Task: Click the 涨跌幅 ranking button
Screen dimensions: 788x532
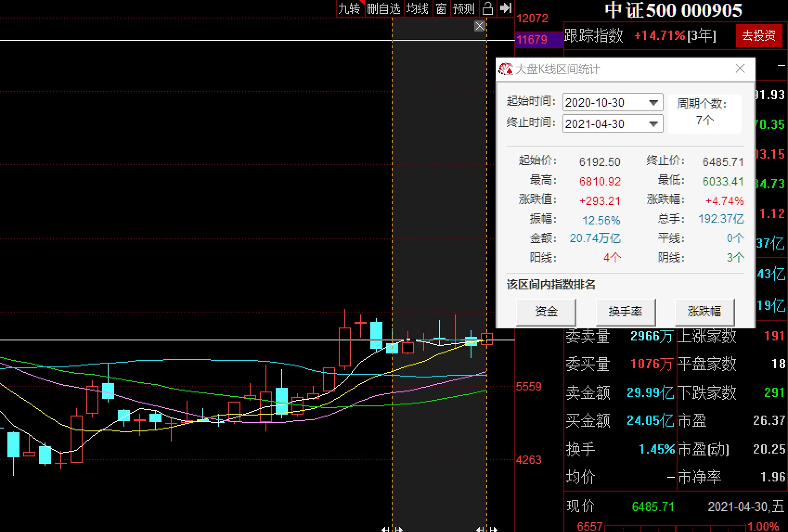Action: click(x=704, y=312)
